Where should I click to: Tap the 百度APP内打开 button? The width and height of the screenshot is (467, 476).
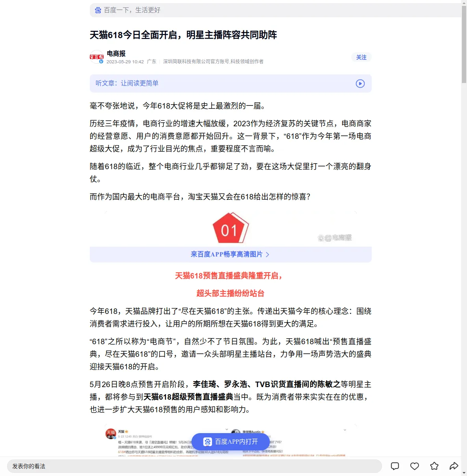point(231,442)
